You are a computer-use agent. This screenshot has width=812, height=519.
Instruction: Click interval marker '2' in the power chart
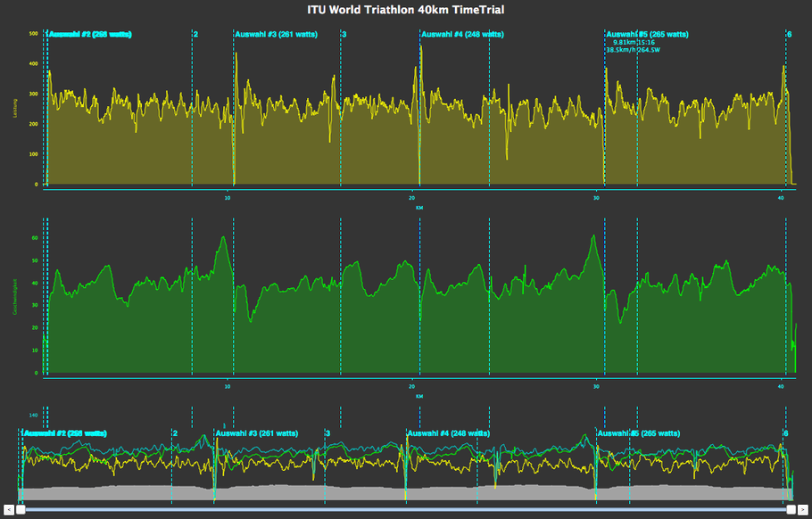pyautogui.click(x=195, y=35)
